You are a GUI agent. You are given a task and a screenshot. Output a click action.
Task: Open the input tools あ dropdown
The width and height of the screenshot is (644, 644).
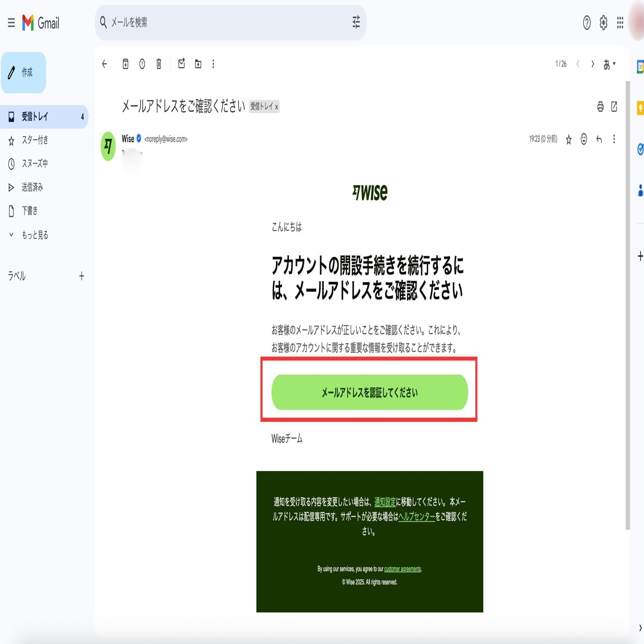click(609, 65)
